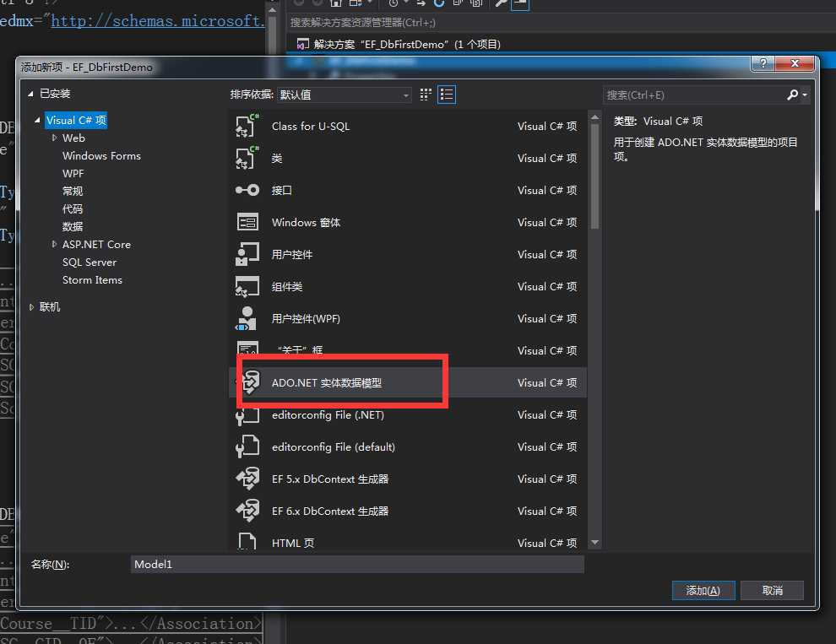The height and width of the screenshot is (644, 836).
Task: Pick the 用户控件(WPF) template icon
Action: click(x=247, y=317)
